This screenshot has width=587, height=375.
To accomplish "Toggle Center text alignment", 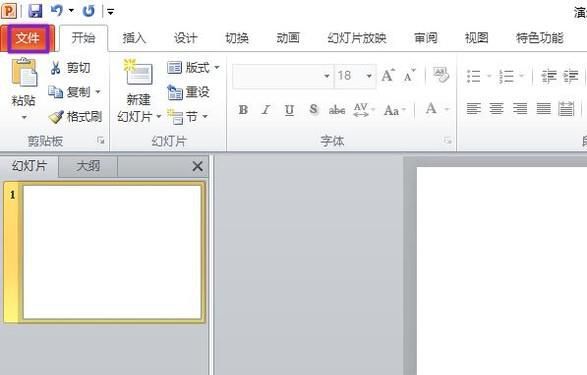I will 497,109.
